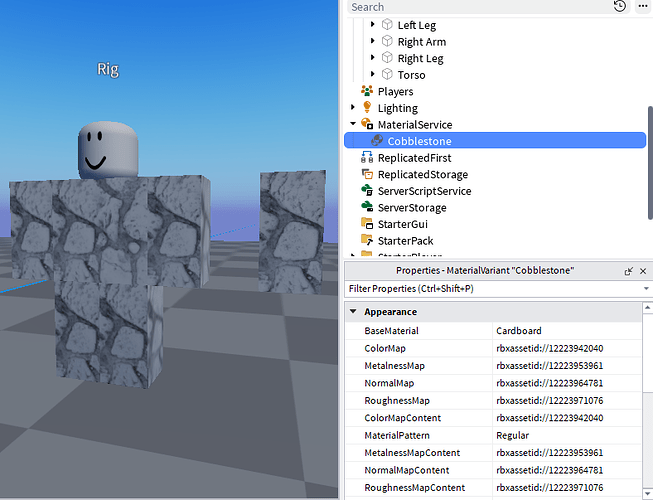Edit the ColorMapContent asset id value

tap(566, 418)
